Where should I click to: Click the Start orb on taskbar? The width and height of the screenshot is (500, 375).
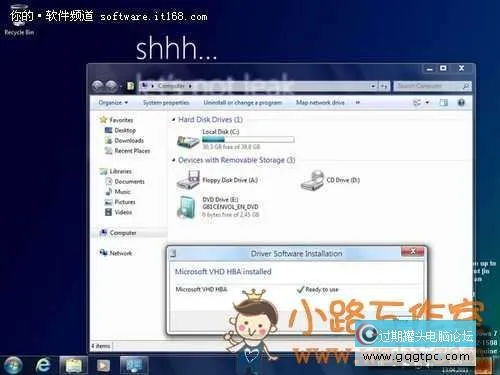13,365
